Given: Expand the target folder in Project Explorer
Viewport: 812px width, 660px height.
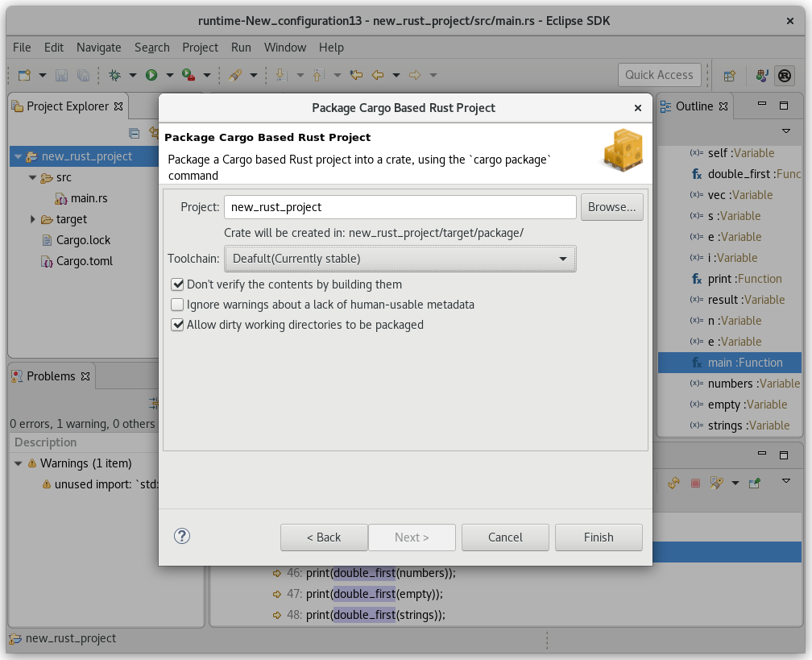Looking at the screenshot, I should (x=33, y=219).
